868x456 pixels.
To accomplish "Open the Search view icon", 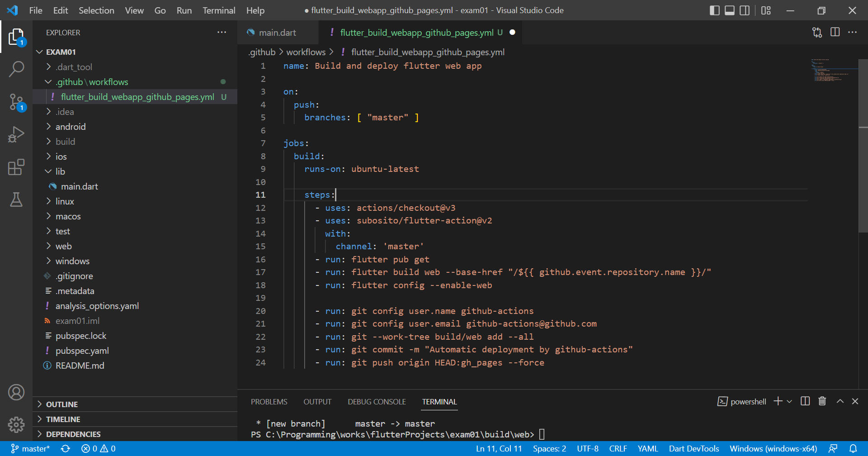I will click(x=16, y=69).
